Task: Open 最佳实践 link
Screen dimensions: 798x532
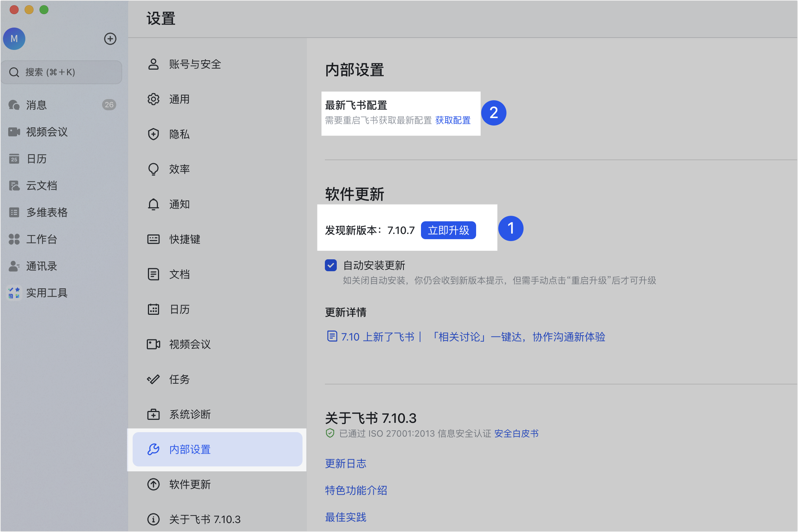Action: (x=346, y=517)
